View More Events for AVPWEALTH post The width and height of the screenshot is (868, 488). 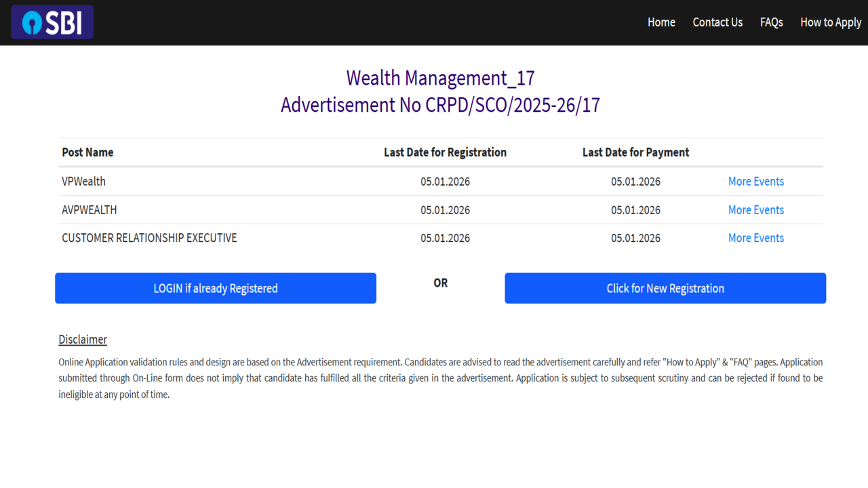[755, 210]
